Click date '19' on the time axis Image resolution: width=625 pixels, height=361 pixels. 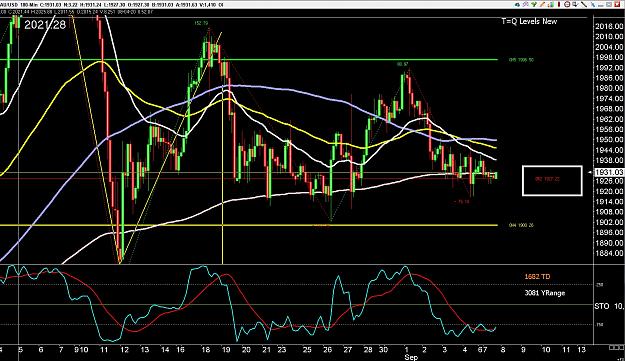tap(226, 350)
